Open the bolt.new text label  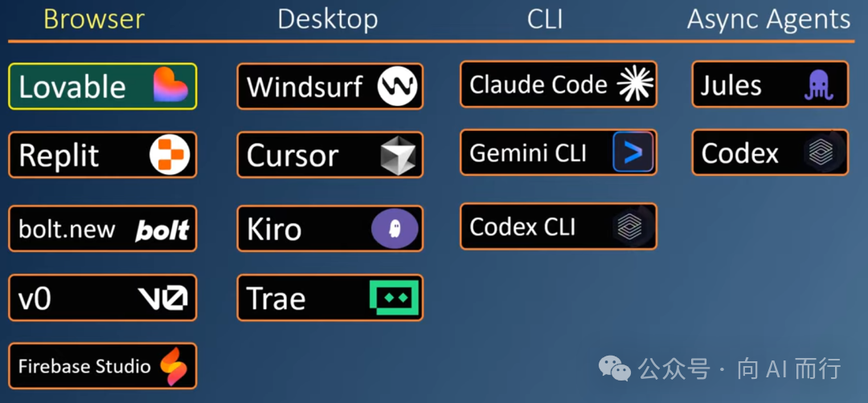point(67,229)
